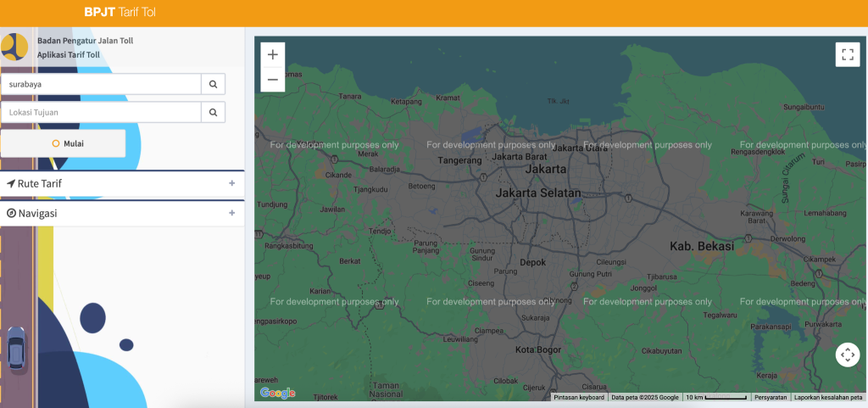Screen dimensions: 868x408
Task: Click BPJT Tarif Tol header title
Action: click(x=120, y=13)
